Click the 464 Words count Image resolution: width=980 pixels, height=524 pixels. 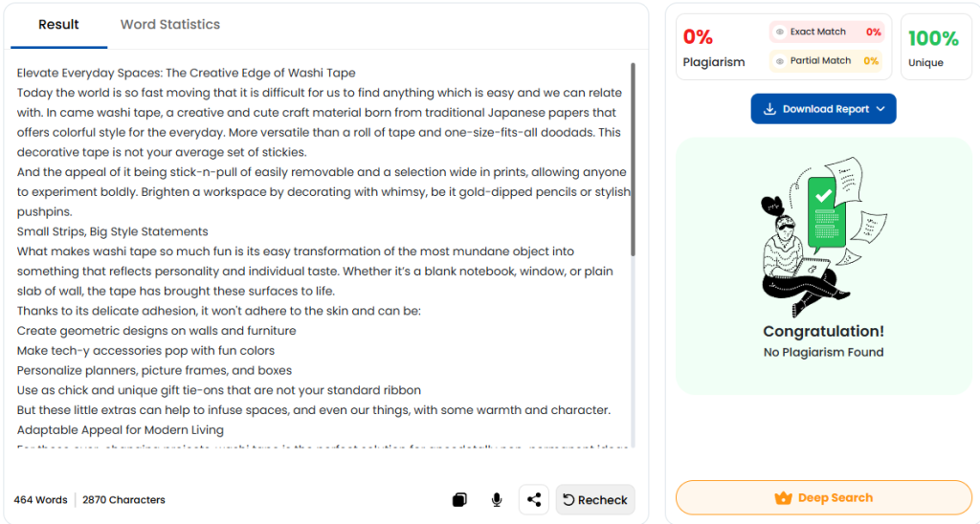click(40, 500)
